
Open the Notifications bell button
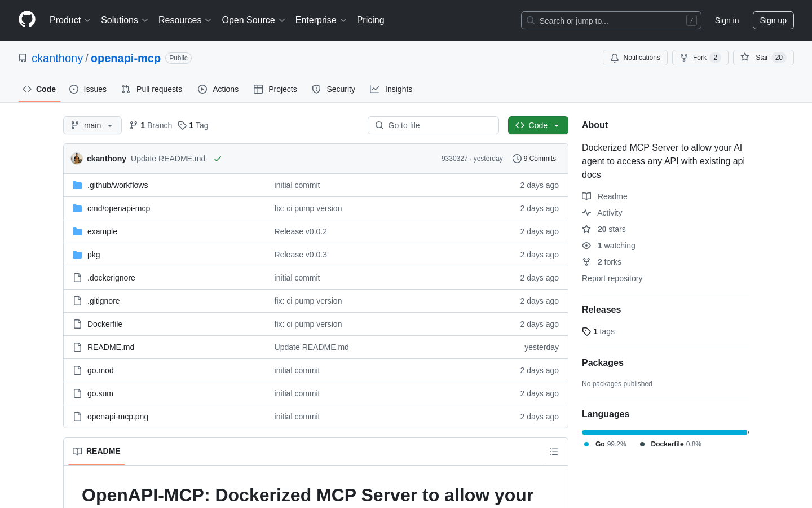pyautogui.click(x=635, y=58)
